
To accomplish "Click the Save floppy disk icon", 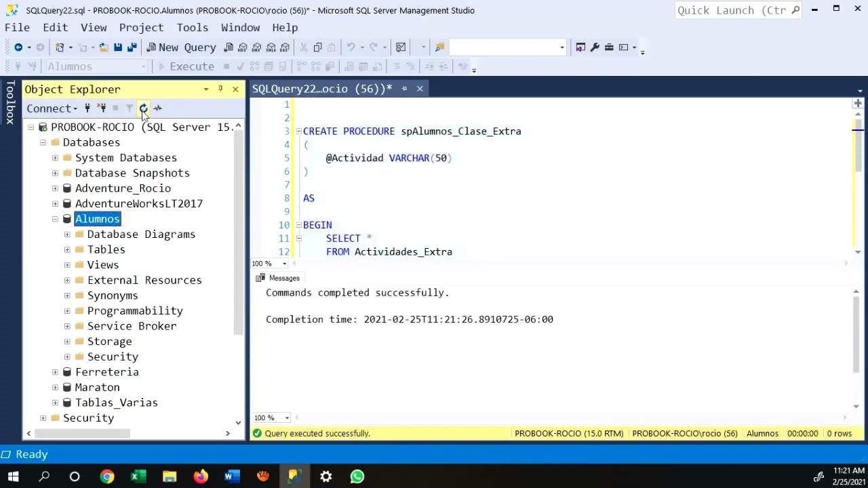I will pos(118,47).
